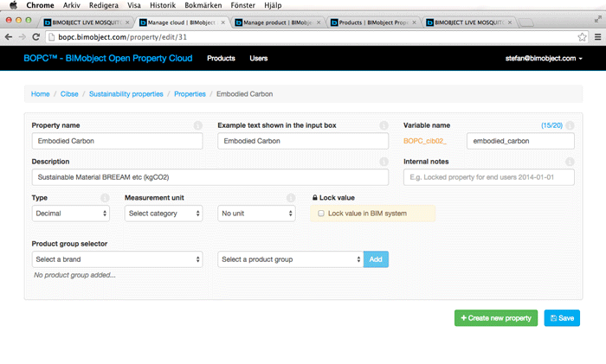The width and height of the screenshot is (606, 364).
Task: Click the Internal notes input field
Action: [x=488, y=177]
